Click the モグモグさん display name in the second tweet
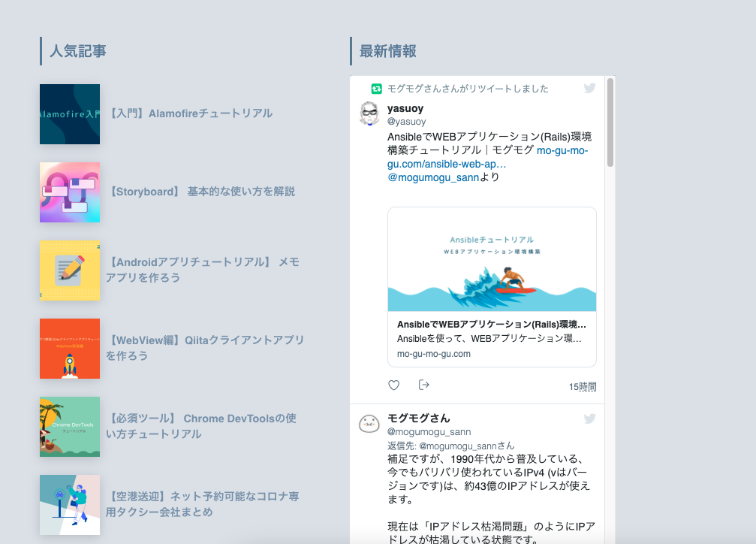Screen dimensions: 756x544 point(419,419)
